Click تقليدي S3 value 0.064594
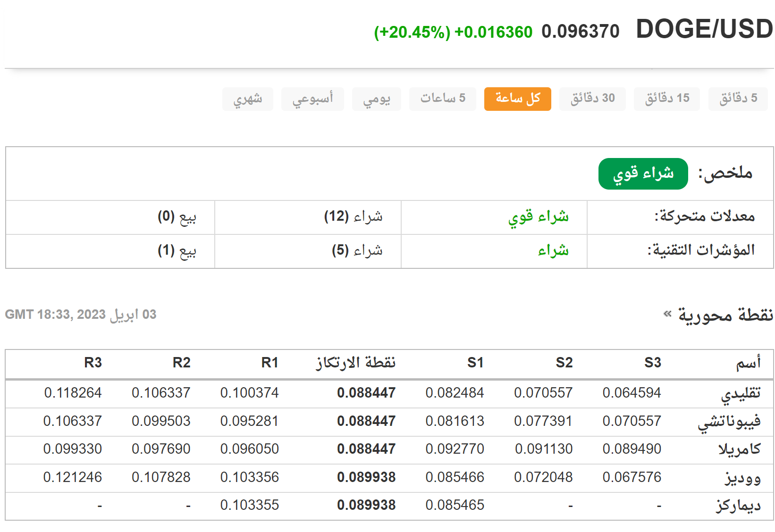The image size is (775, 532). coord(632,393)
